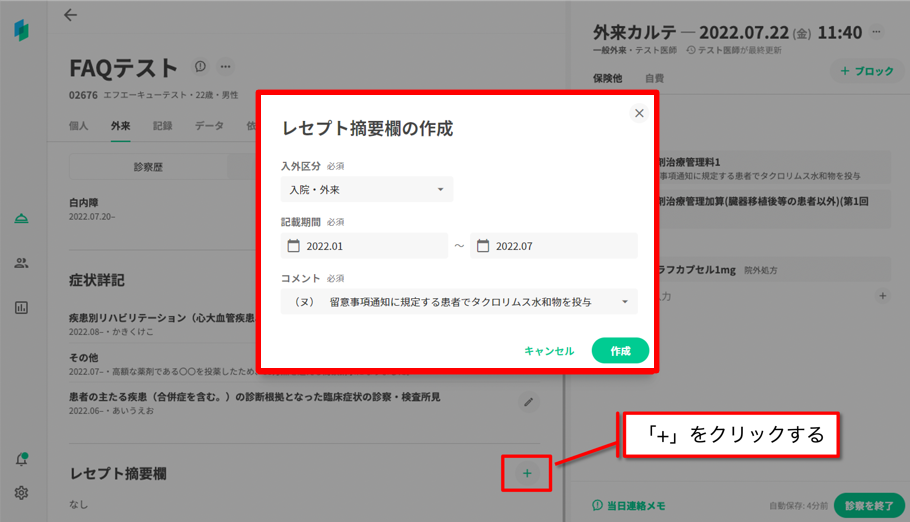Open the patients sidebar icon
This screenshot has width=910, height=522.
click(x=21, y=263)
